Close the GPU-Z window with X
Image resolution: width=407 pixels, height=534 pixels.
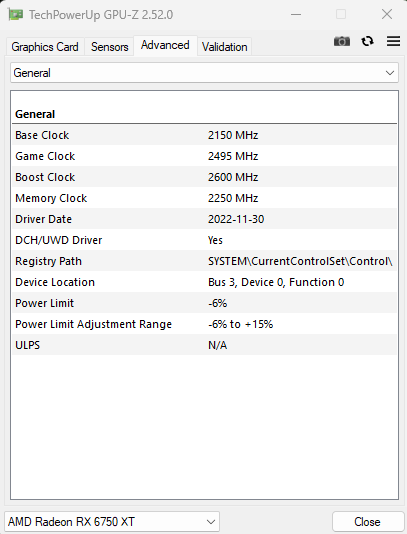tap(387, 14)
